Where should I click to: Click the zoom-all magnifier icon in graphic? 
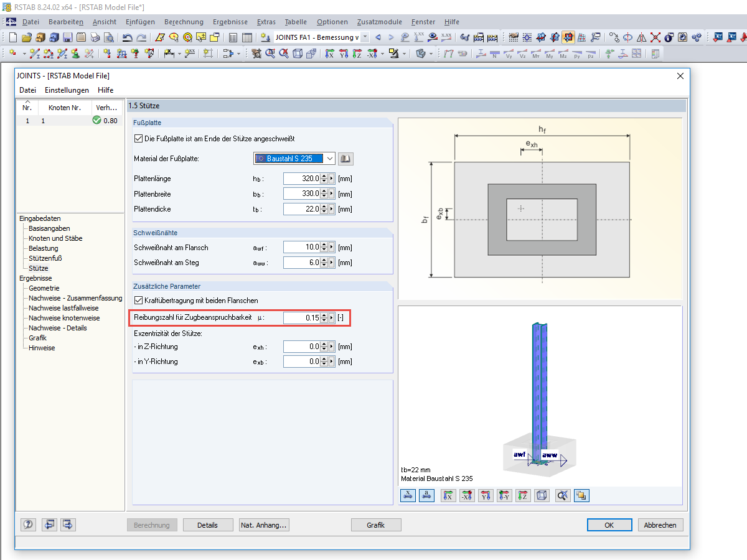coord(563,496)
